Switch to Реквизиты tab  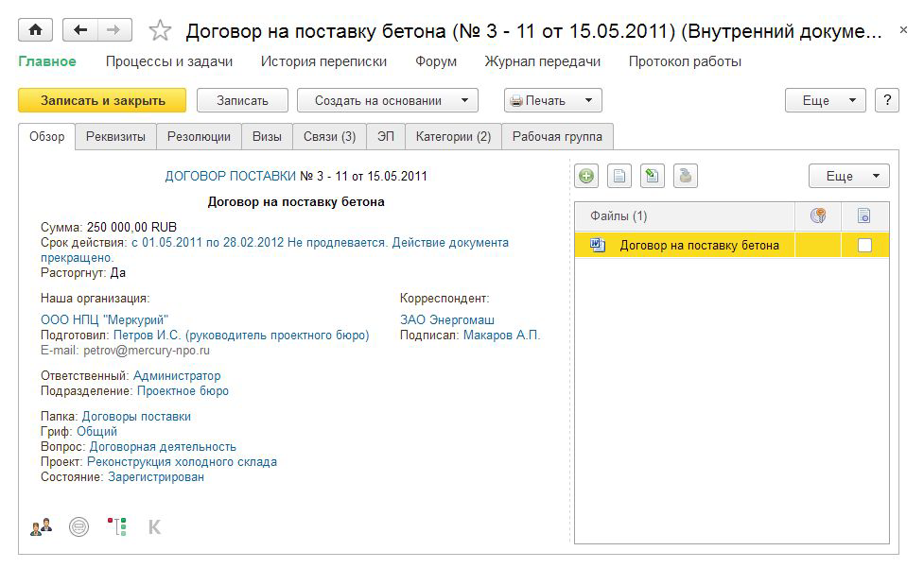(x=115, y=136)
